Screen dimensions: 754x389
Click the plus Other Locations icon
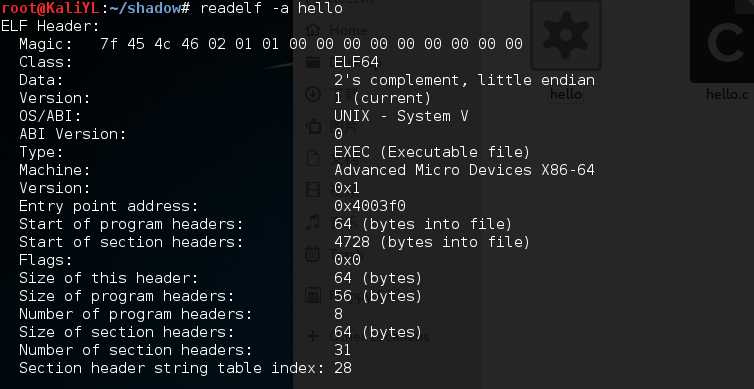click(313, 336)
